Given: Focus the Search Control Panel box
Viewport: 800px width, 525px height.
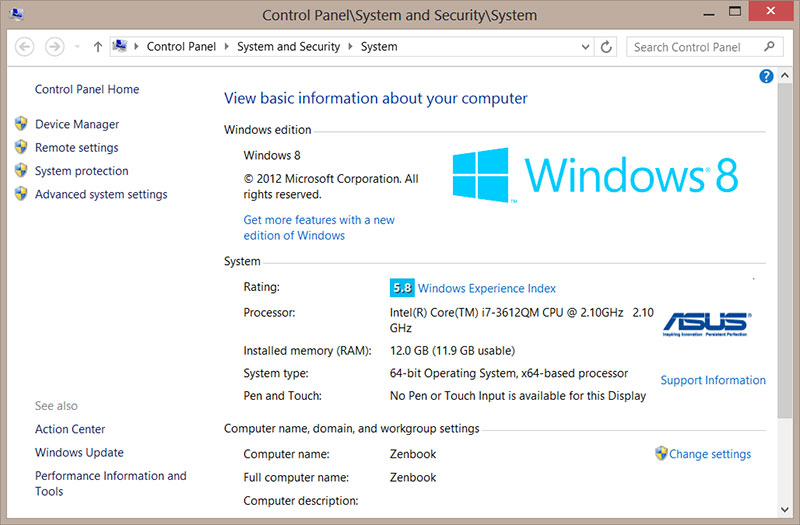Looking at the screenshot, I should click(704, 47).
